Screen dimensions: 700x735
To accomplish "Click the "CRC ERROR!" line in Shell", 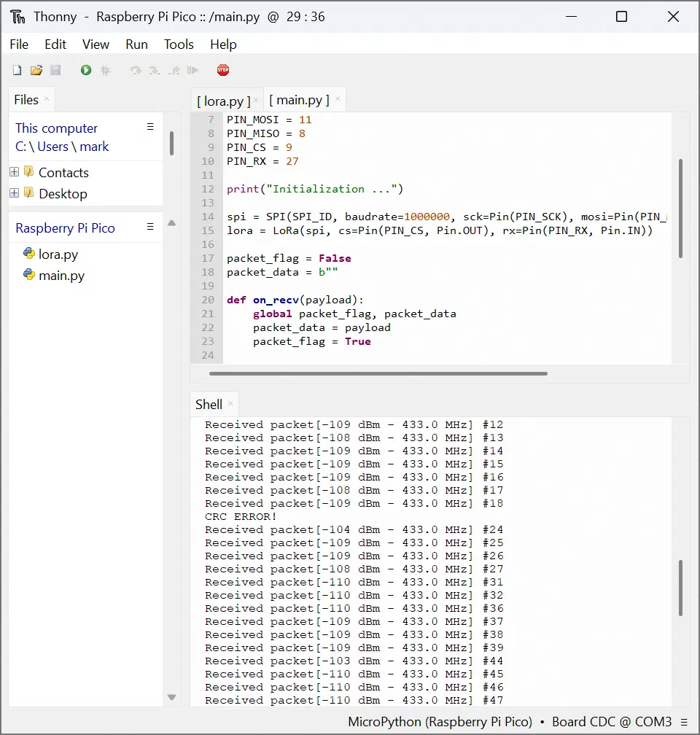I will 241,516.
